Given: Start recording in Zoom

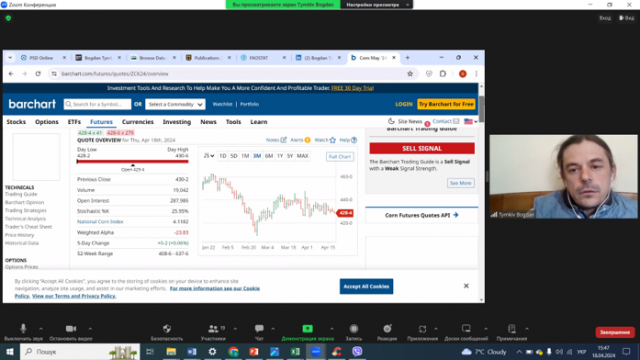Looking at the screenshot, I should coord(353,329).
